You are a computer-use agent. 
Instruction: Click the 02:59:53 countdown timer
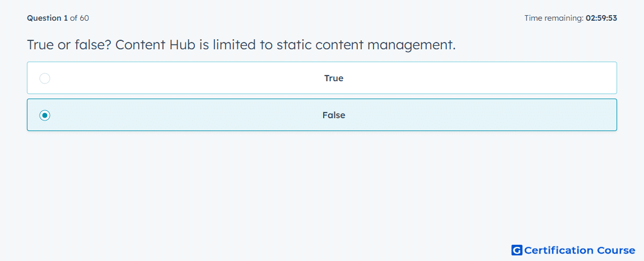pyautogui.click(x=601, y=18)
